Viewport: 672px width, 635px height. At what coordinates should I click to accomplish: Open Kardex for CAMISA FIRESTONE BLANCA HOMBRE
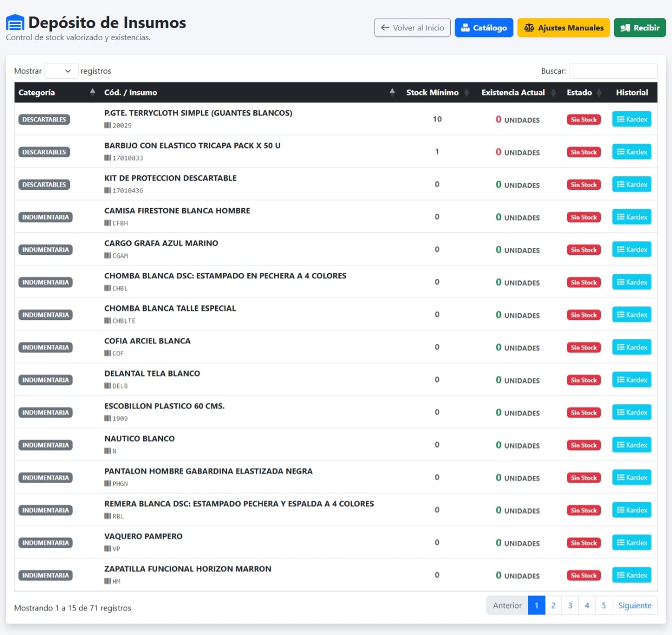point(632,217)
